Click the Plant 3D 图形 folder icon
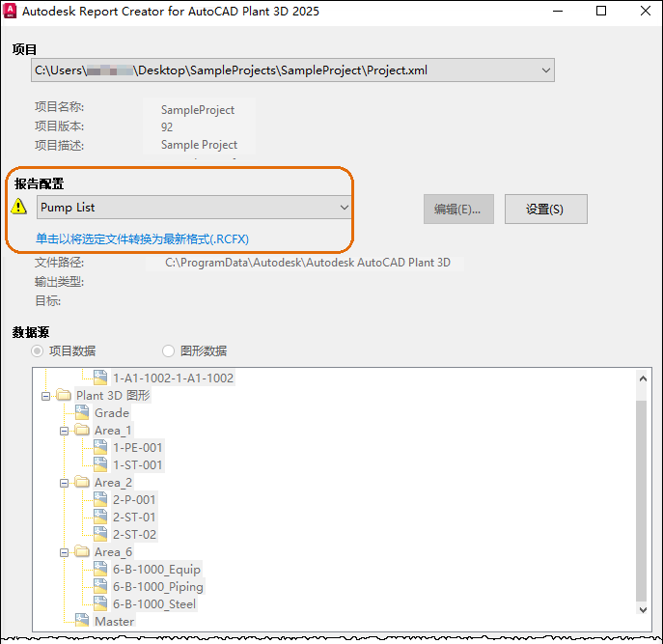Screen dimensions: 663x644 [64, 395]
